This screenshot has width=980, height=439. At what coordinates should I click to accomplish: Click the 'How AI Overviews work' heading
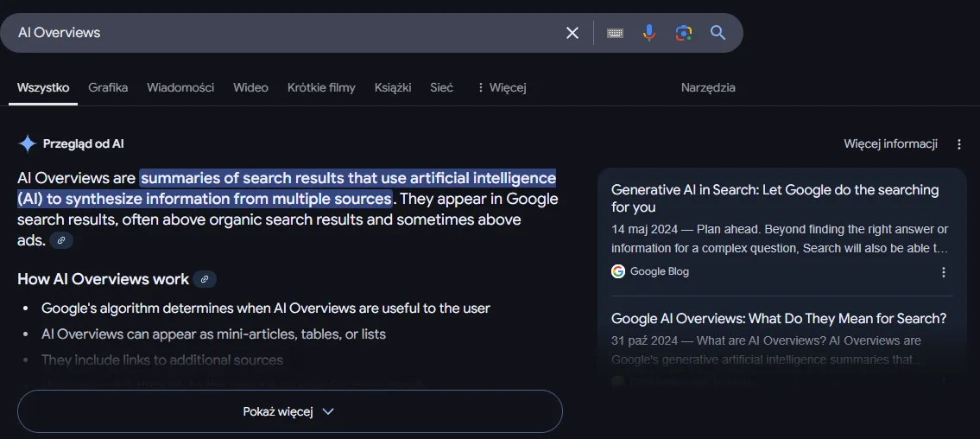coord(103,279)
